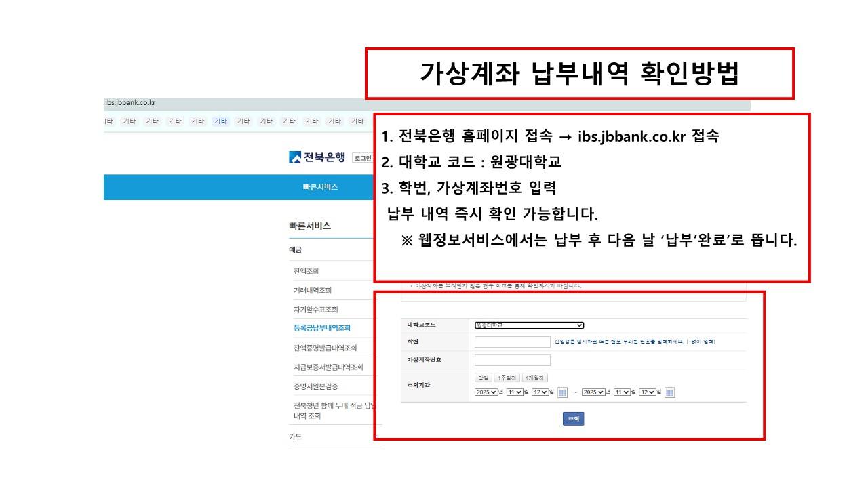Go to 등록금납부내역조회 in the sidebar
This screenshot has width=868, height=488.
[322, 328]
